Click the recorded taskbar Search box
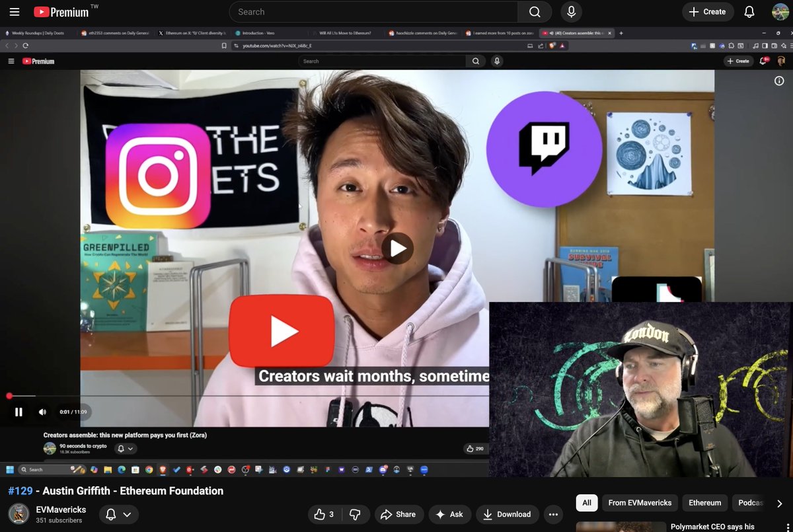 coord(52,469)
